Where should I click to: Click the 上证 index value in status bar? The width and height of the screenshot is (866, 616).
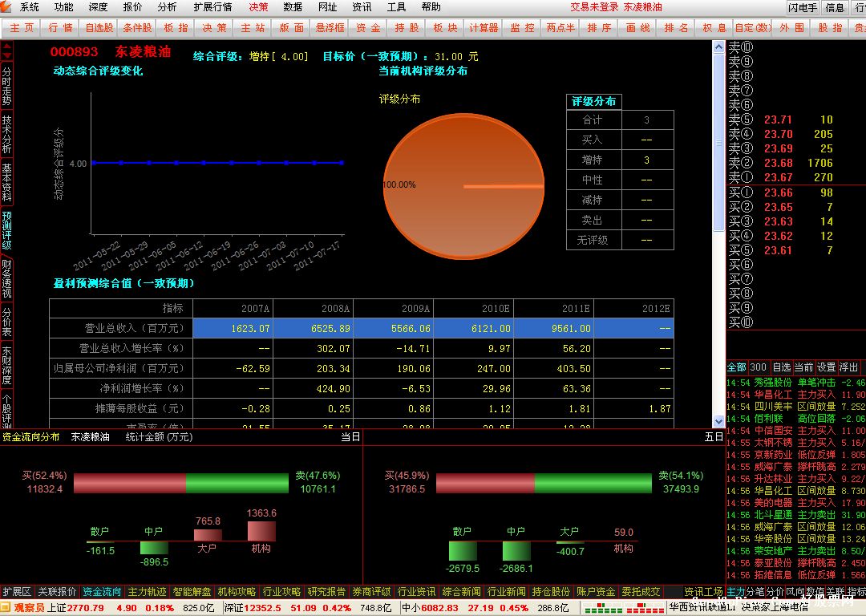coord(85,608)
